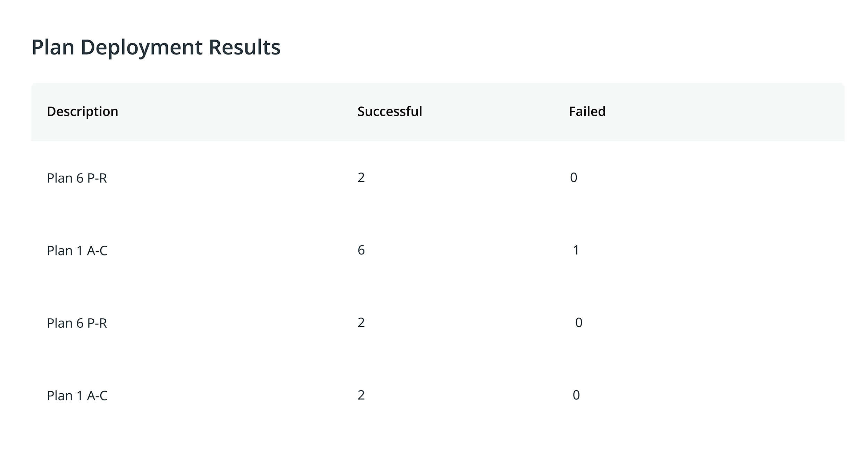Click failed count 0 in third row
This screenshot has width=868, height=461.
point(579,322)
